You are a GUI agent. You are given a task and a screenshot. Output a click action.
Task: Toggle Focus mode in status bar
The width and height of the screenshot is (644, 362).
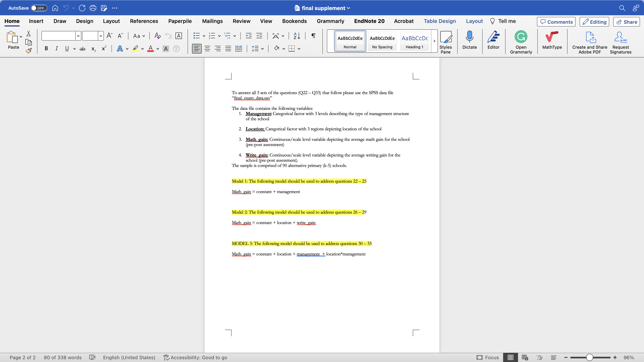pos(487,358)
